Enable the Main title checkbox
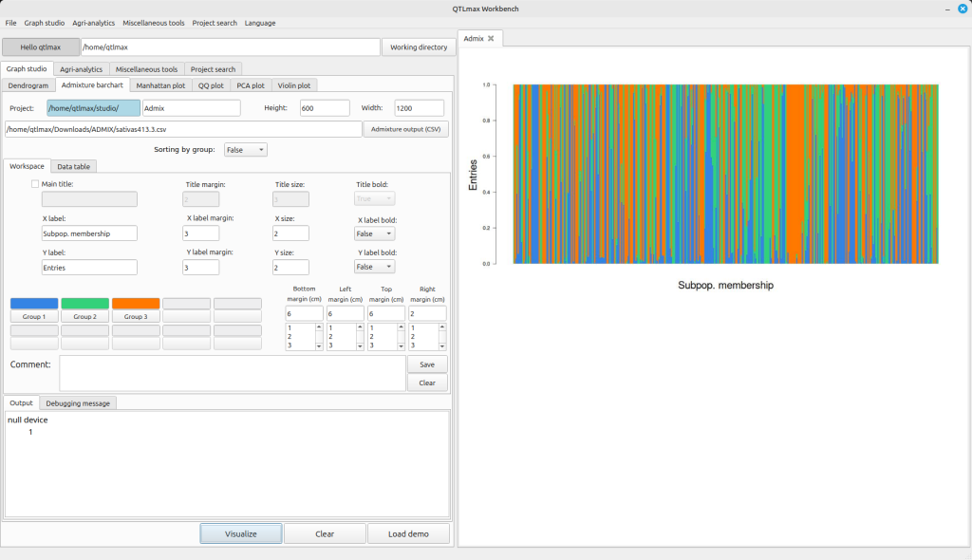The image size is (972, 560). (x=36, y=184)
